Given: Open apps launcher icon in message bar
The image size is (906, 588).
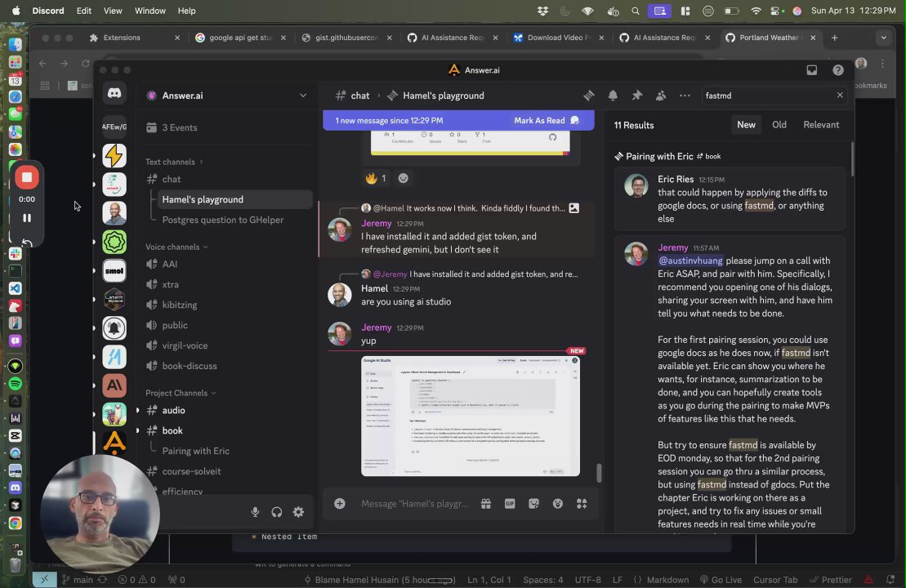Looking at the screenshot, I should [582, 504].
